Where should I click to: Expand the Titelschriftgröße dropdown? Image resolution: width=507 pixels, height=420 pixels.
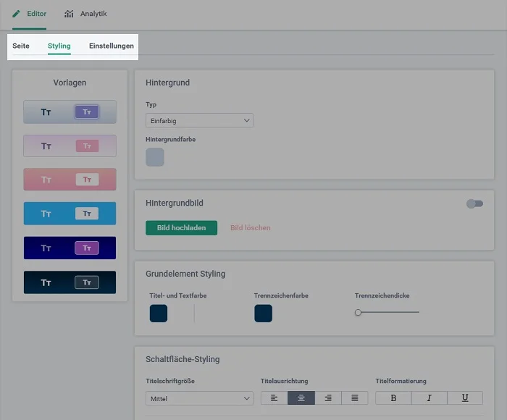pos(199,398)
